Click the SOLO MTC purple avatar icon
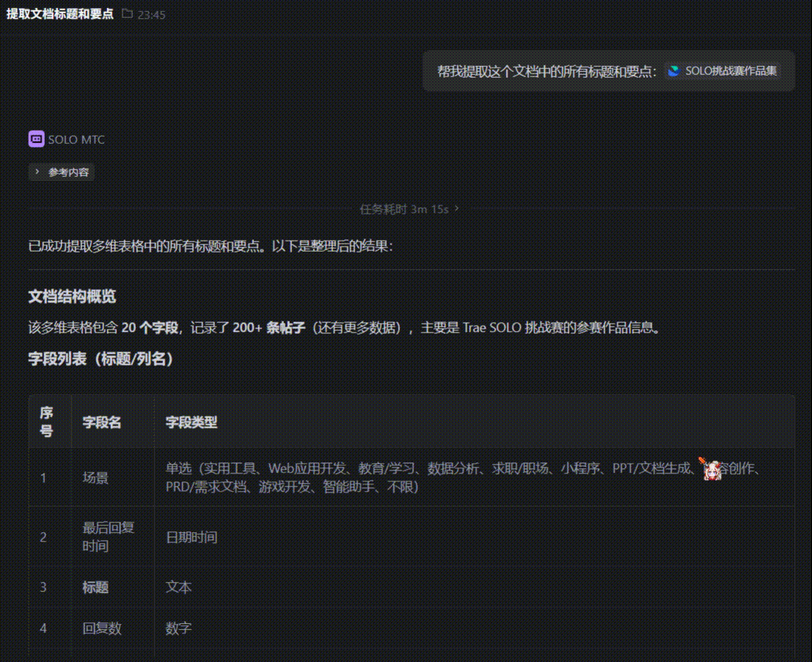This screenshot has width=812, height=662. tap(36, 139)
